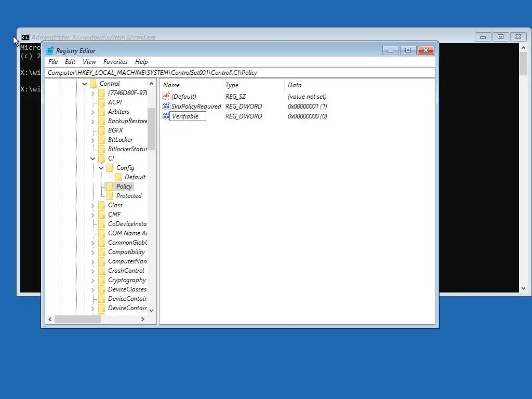Viewport: 532px width, 399px height.
Task: Click the cmd.exe window title icon
Action: click(25, 37)
